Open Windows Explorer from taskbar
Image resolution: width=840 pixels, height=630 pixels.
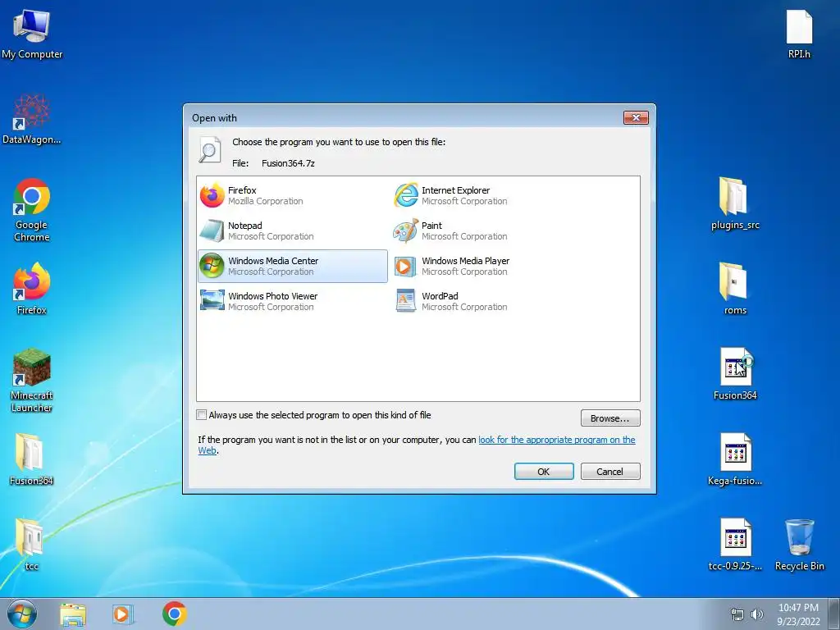[x=73, y=614]
